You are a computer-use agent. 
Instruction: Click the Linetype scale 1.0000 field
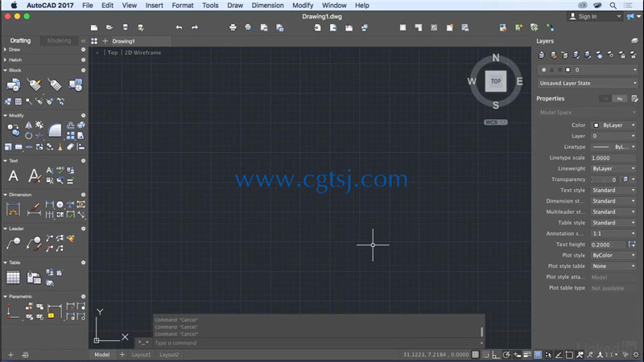coord(614,158)
